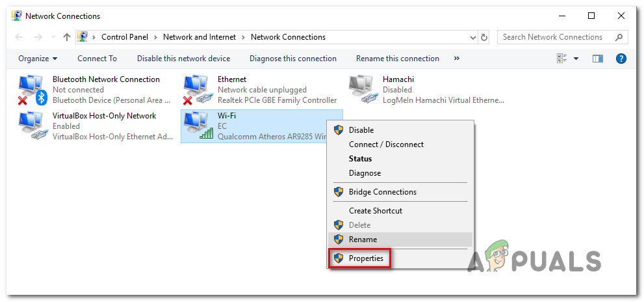Viewport: 644px width, 302px height.
Task: Click Diagnose this connection in toolbar
Action: [292, 59]
